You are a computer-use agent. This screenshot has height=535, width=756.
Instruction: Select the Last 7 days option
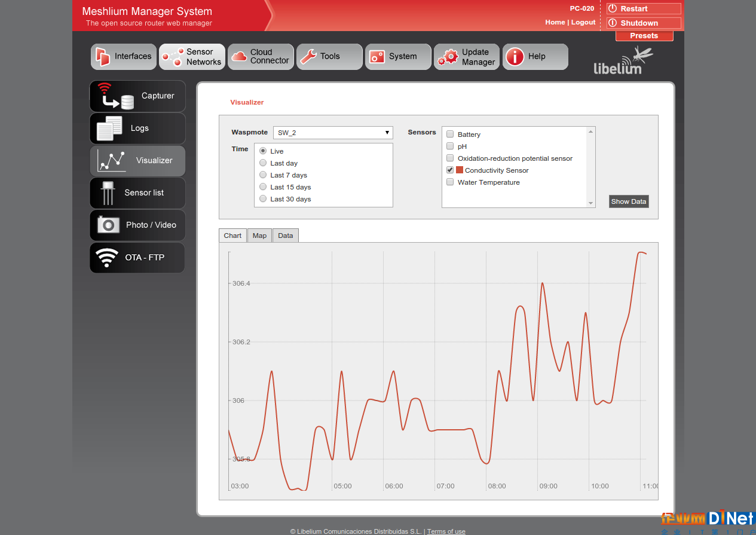(x=263, y=175)
